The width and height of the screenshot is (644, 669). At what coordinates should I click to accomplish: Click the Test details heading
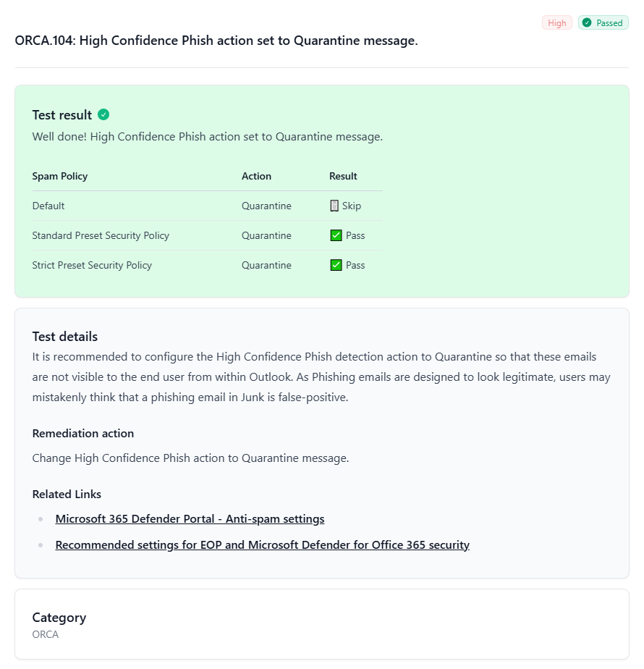click(x=65, y=336)
